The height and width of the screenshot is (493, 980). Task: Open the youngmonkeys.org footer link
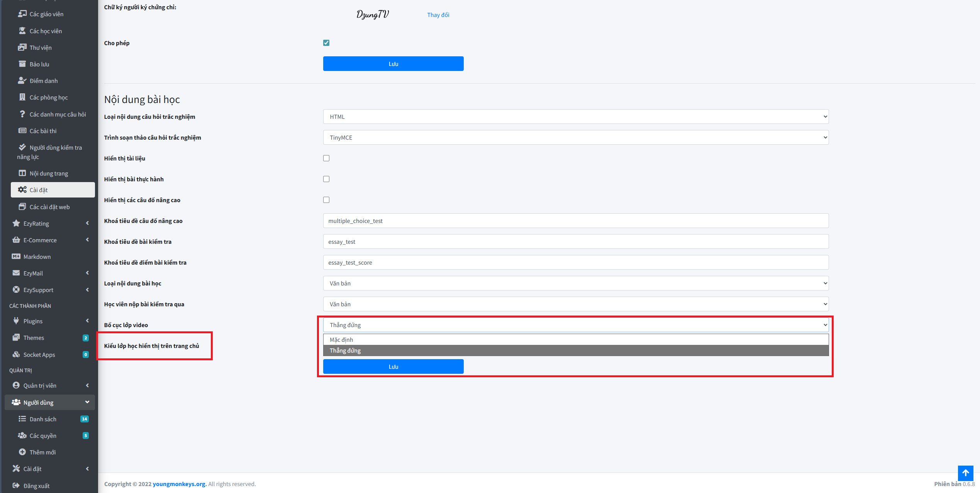(179, 484)
